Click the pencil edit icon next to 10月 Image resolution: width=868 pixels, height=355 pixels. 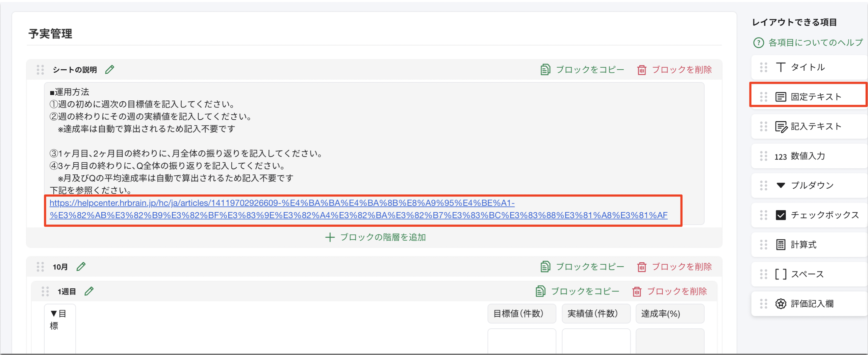81,267
